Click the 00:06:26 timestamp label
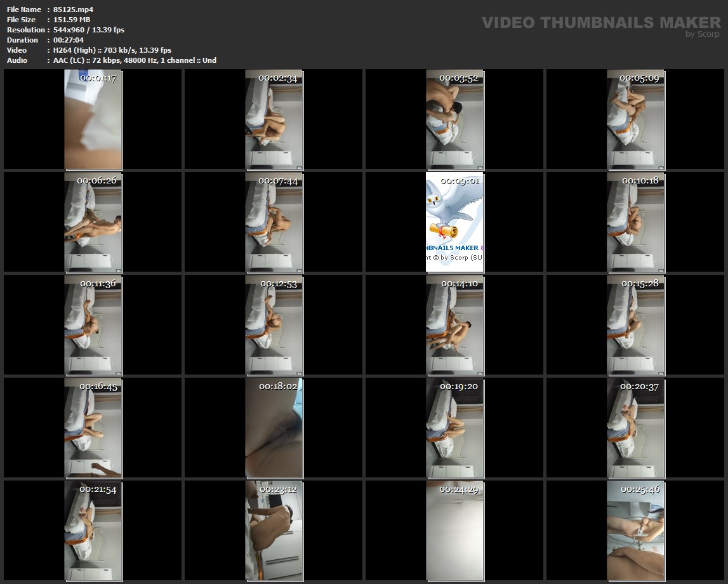Image resolution: width=728 pixels, height=584 pixels. coord(96,180)
